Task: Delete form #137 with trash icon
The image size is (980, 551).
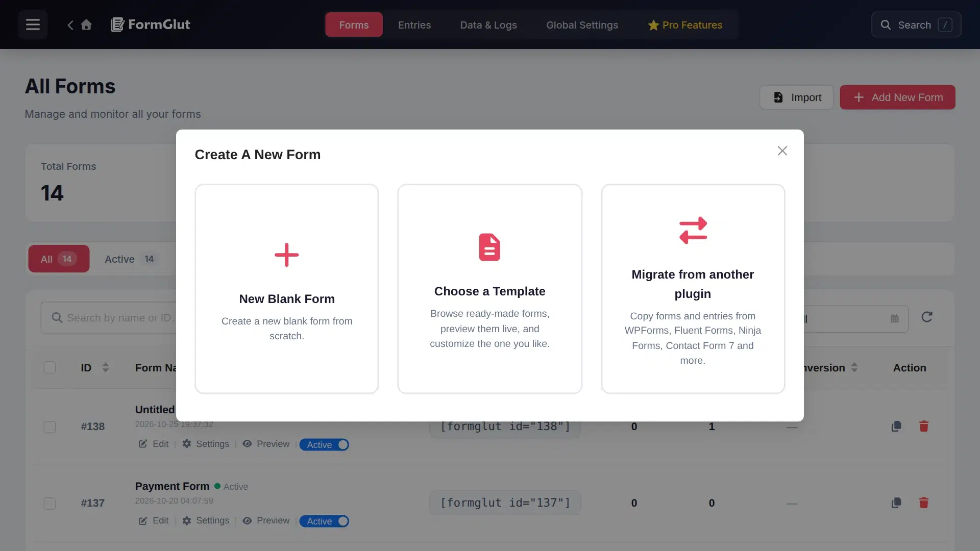Action: 924,503
